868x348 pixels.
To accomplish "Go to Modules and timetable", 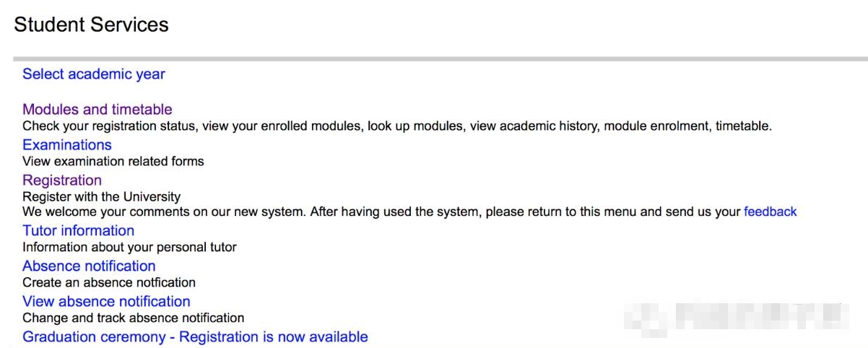I will click(97, 110).
